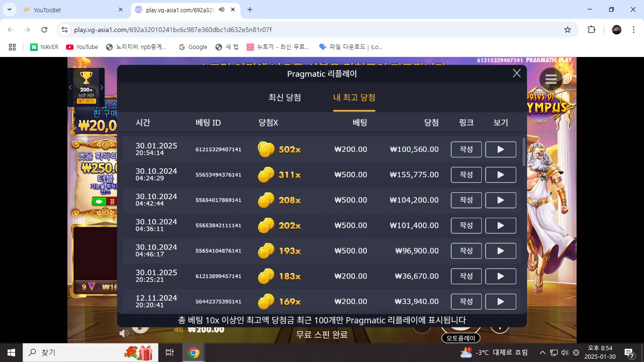Select the 내 최고 당첨 tab
The height and width of the screenshot is (362, 644).
[354, 98]
